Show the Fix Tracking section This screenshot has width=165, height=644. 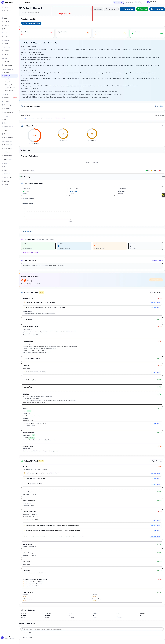click(x=163, y=177)
